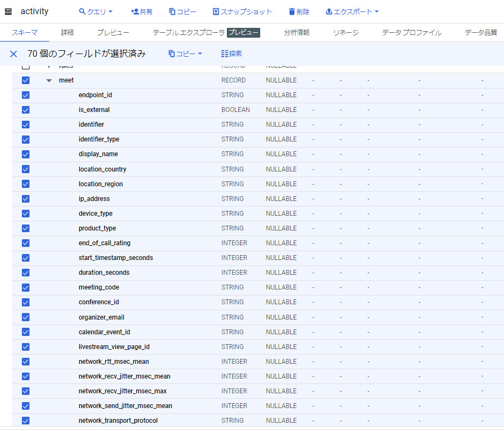Toggle the meeting_code checkbox

[26, 287]
